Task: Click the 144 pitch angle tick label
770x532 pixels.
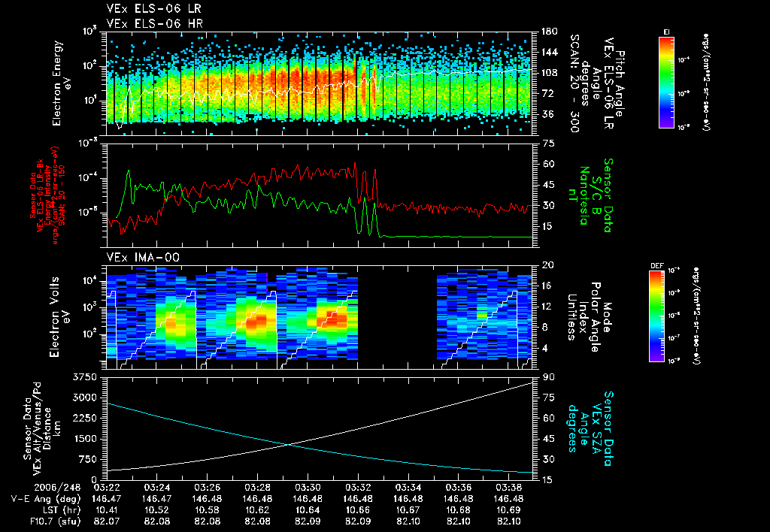Action: click(x=549, y=52)
